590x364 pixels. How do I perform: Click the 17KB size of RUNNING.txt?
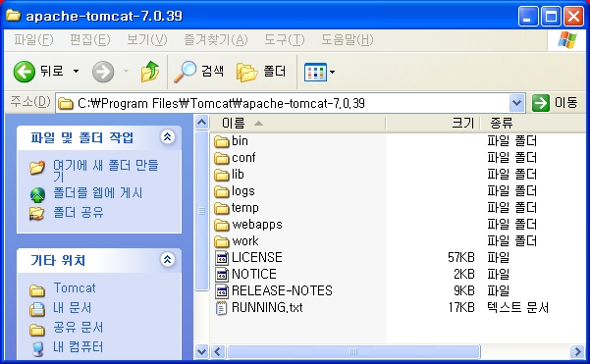[461, 308]
